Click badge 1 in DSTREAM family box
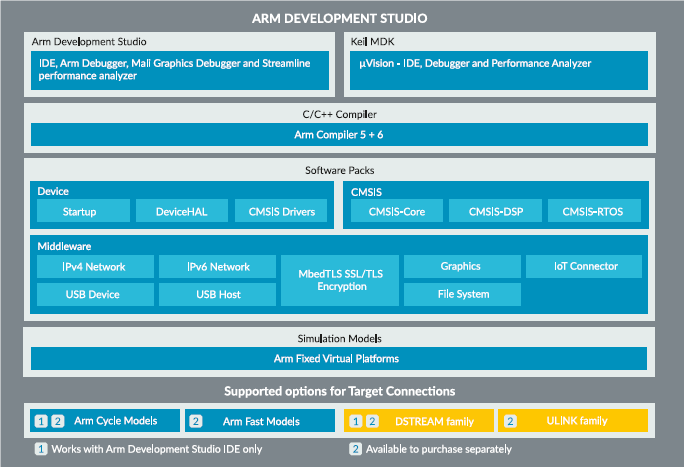The width and height of the screenshot is (684, 467). (x=356, y=421)
